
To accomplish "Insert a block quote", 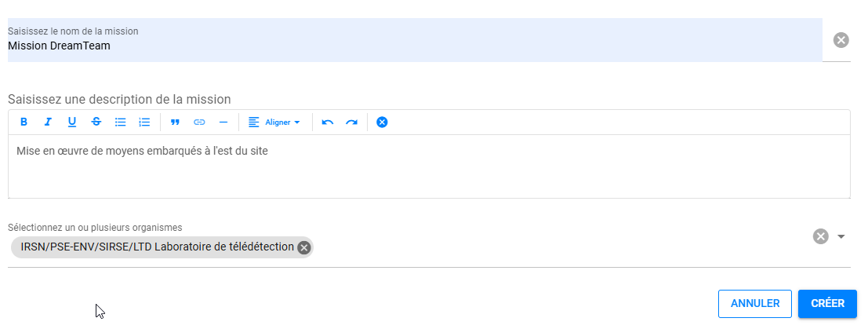I will pyautogui.click(x=175, y=122).
